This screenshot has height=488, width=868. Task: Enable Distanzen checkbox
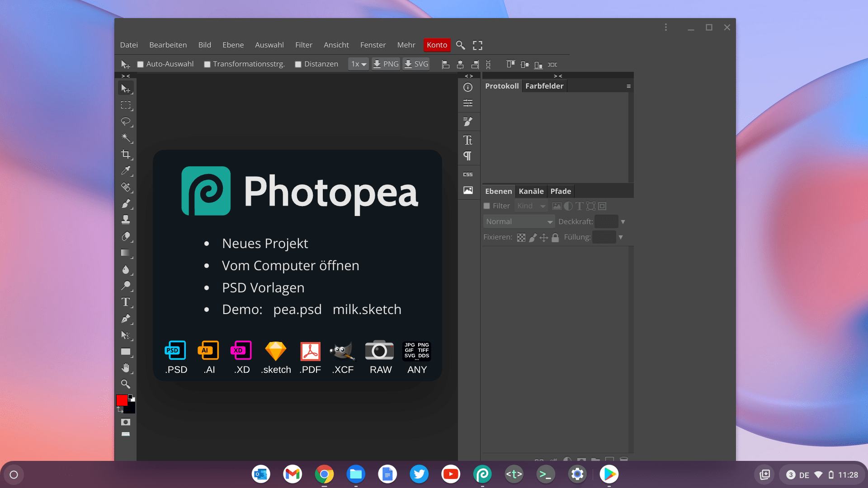298,65
